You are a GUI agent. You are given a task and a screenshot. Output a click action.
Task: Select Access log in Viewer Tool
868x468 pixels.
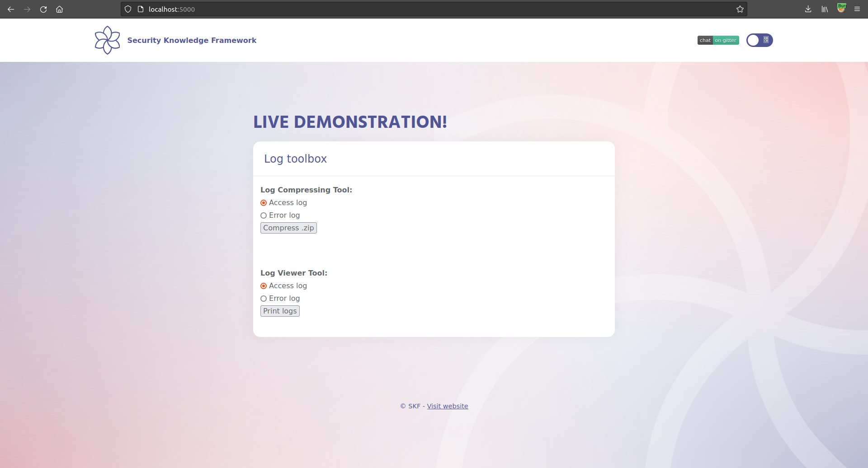[x=264, y=286]
